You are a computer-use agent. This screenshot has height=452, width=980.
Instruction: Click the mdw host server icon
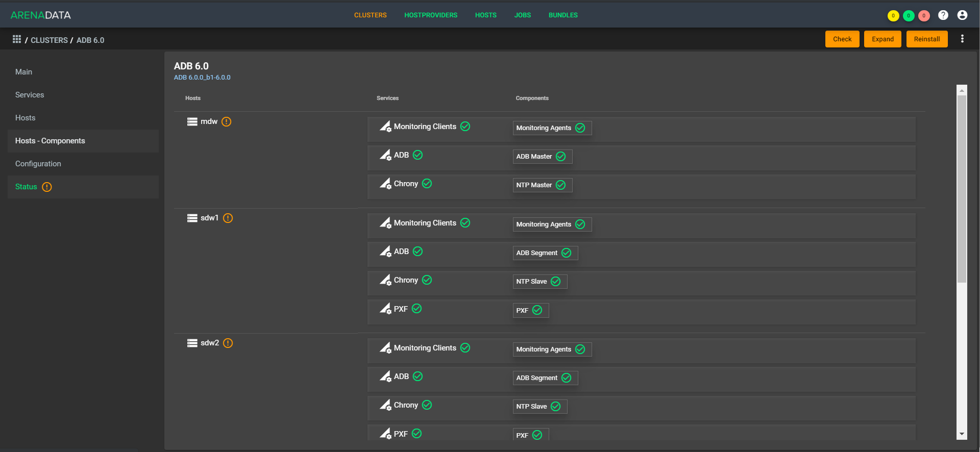192,121
